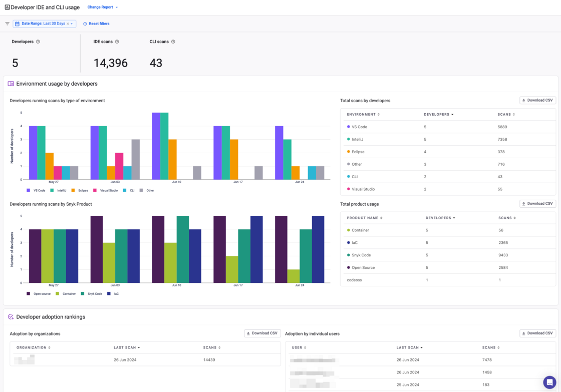This screenshot has width=561, height=392.
Task: Open the CLI scans help tooltip
Action: tap(173, 42)
